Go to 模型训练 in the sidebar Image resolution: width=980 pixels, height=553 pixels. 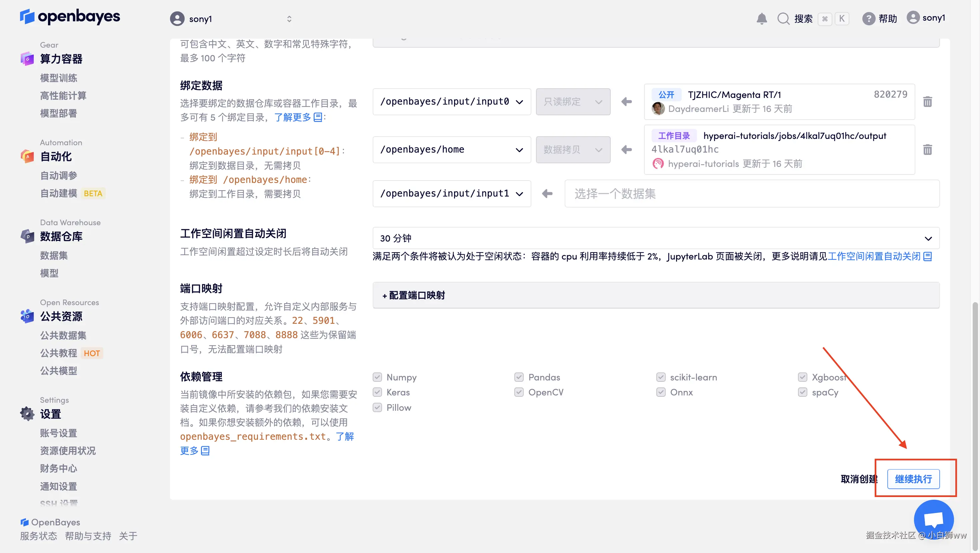[59, 78]
